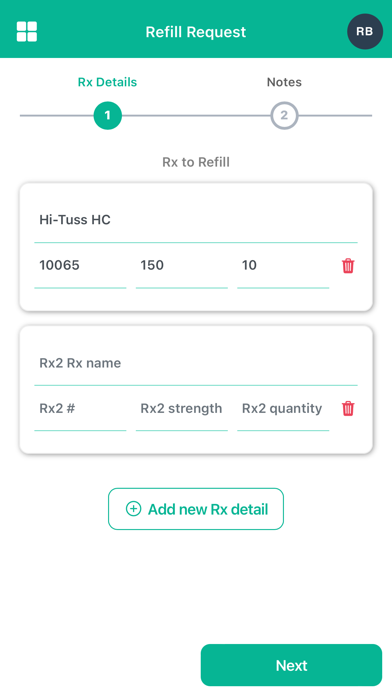
Task: Tap the Next button
Action: (291, 665)
